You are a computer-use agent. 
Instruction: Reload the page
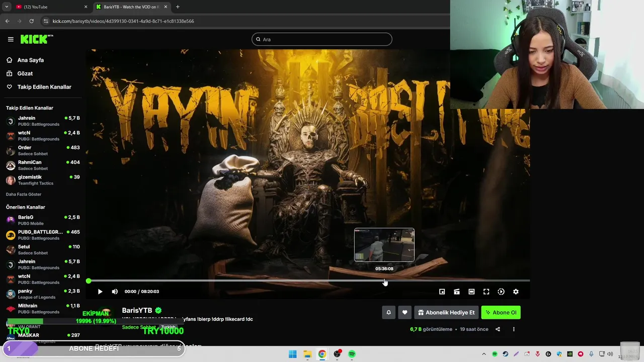click(31, 21)
